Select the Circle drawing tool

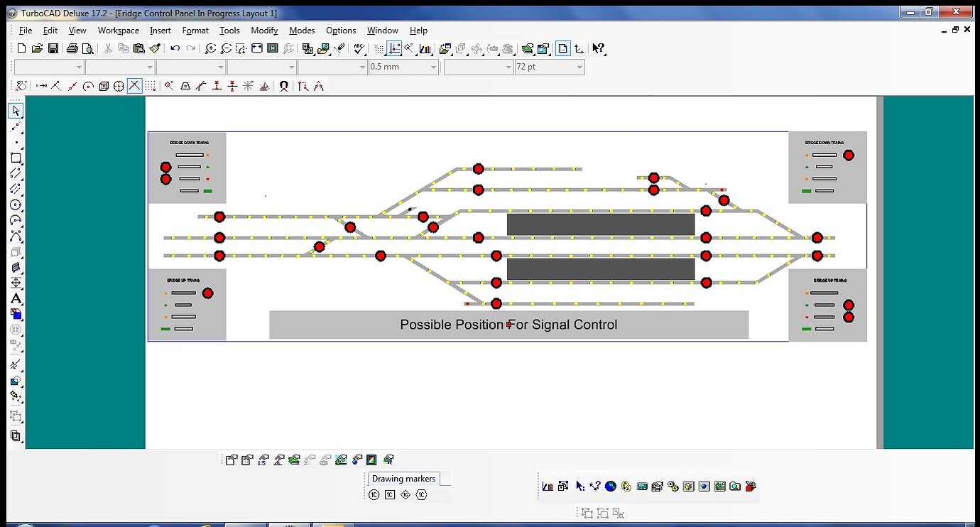[16, 205]
